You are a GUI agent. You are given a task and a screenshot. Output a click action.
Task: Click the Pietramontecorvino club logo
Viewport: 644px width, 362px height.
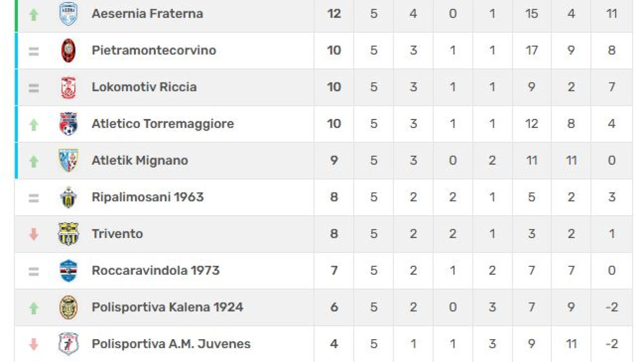click(x=68, y=51)
